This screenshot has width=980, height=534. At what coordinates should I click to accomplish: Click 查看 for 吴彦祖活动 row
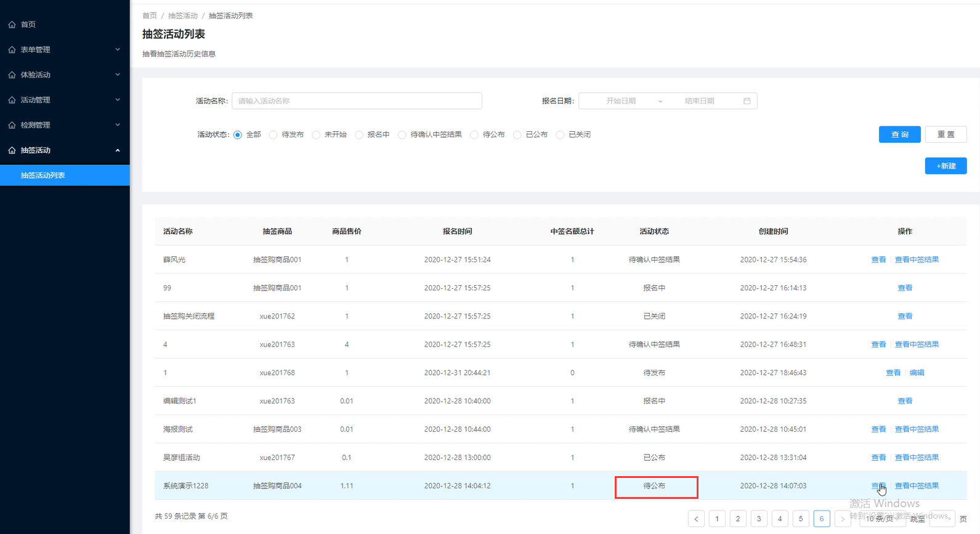coord(878,458)
